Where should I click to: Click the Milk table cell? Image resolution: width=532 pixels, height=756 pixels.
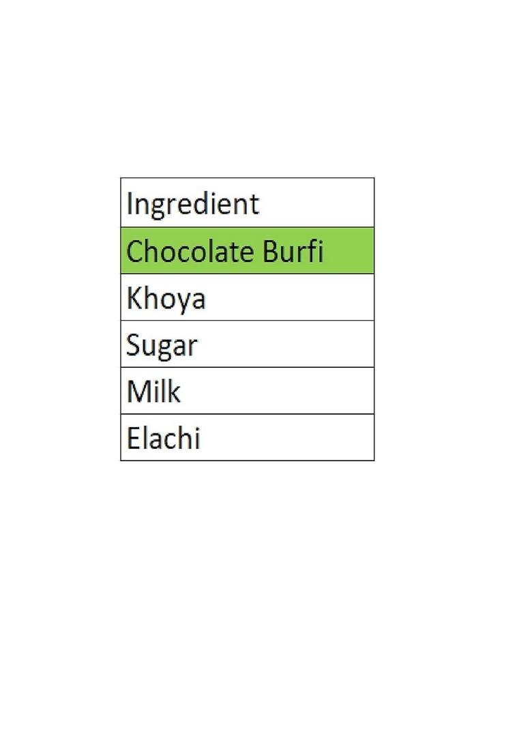(247, 391)
